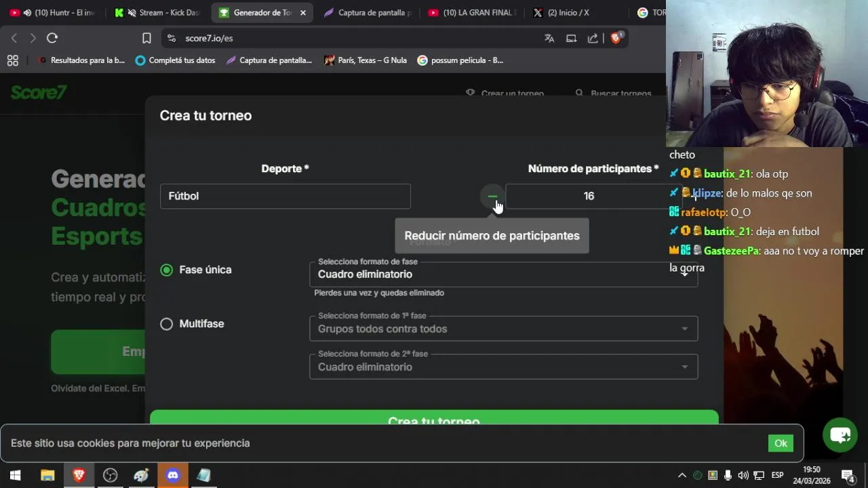Switch to the LA GRAN FINAL YouTube tab
The width and height of the screenshot is (868, 488).
471,13
